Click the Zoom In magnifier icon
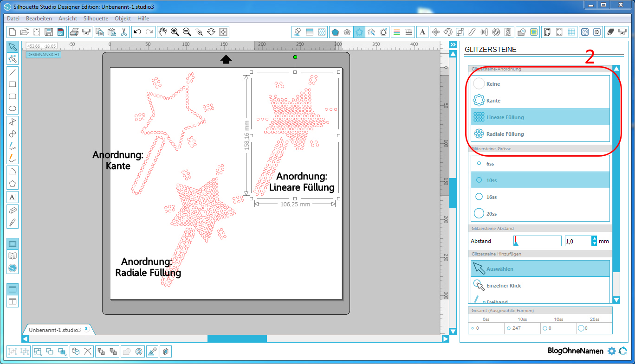This screenshot has height=364, width=635. [175, 32]
